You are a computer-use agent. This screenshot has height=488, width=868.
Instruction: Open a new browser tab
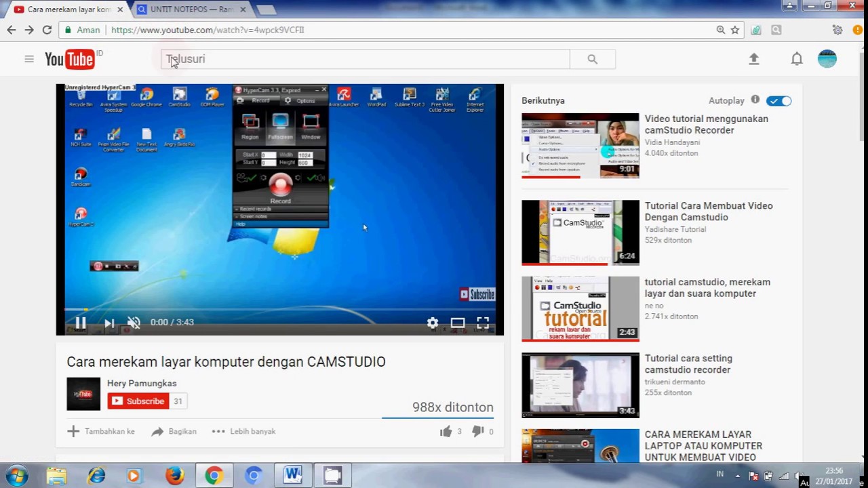click(x=266, y=9)
